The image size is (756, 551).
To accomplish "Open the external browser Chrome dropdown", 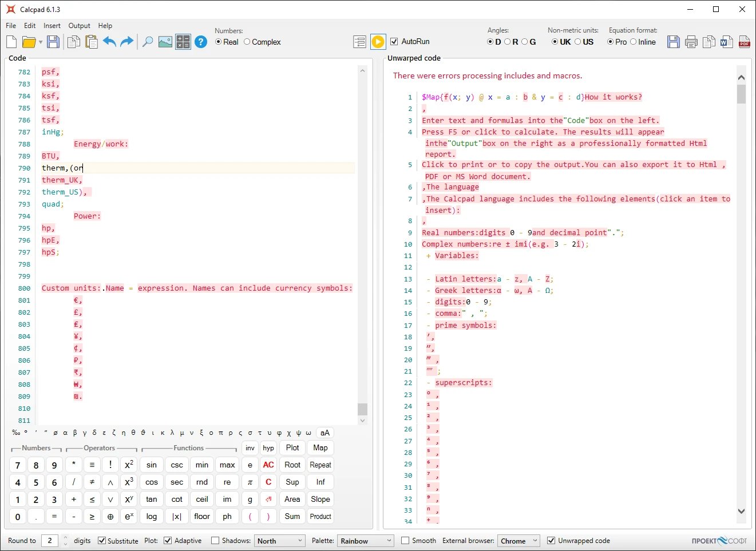I will pos(518,541).
